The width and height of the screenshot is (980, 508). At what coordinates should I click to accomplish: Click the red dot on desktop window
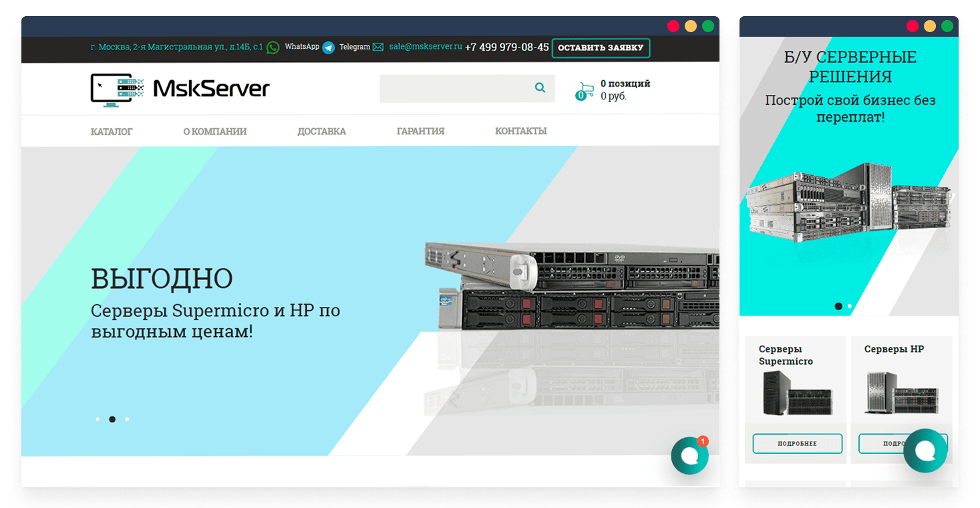673,26
